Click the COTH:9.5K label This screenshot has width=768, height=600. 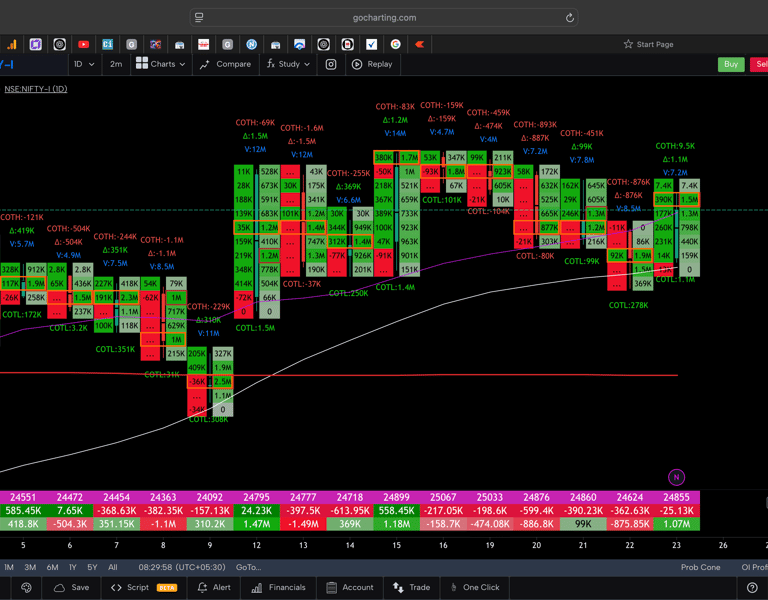(675, 145)
